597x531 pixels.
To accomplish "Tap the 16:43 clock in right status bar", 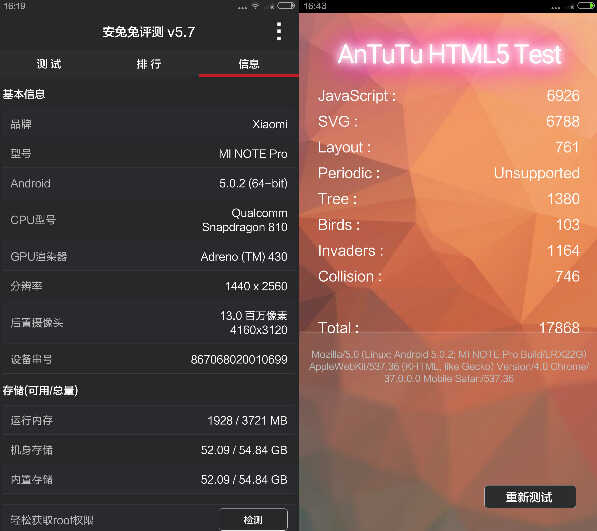I will click(x=315, y=6).
